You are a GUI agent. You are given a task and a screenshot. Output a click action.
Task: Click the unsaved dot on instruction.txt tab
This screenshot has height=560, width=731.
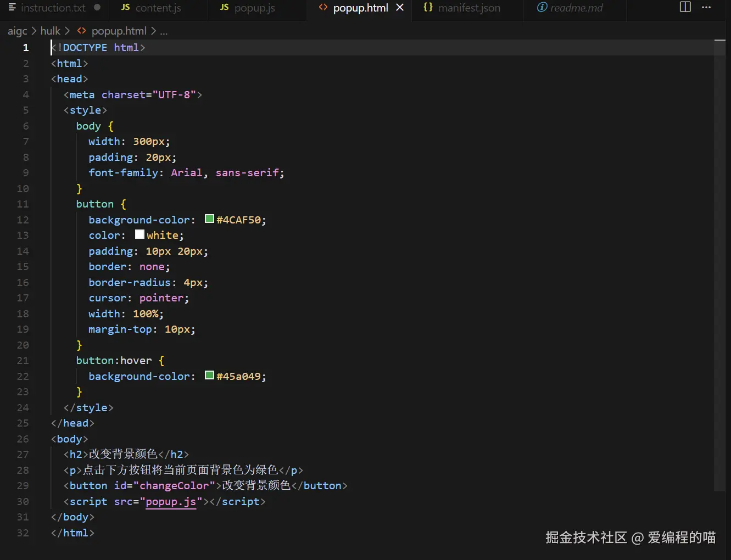(x=97, y=8)
